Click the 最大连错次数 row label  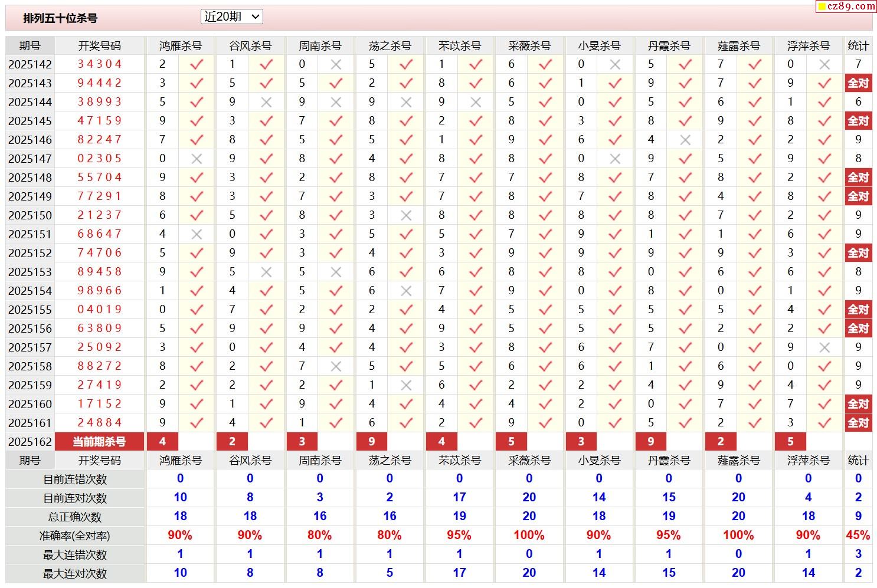pos(75,555)
